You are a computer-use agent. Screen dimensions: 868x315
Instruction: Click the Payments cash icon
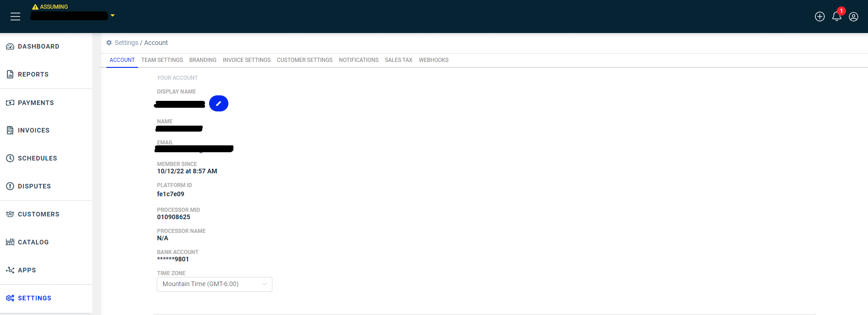pos(10,103)
